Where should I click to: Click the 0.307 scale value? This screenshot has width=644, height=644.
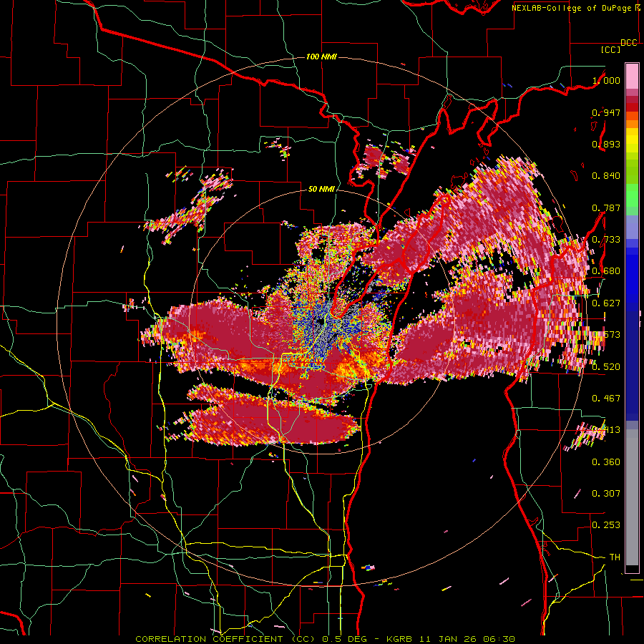(606, 494)
